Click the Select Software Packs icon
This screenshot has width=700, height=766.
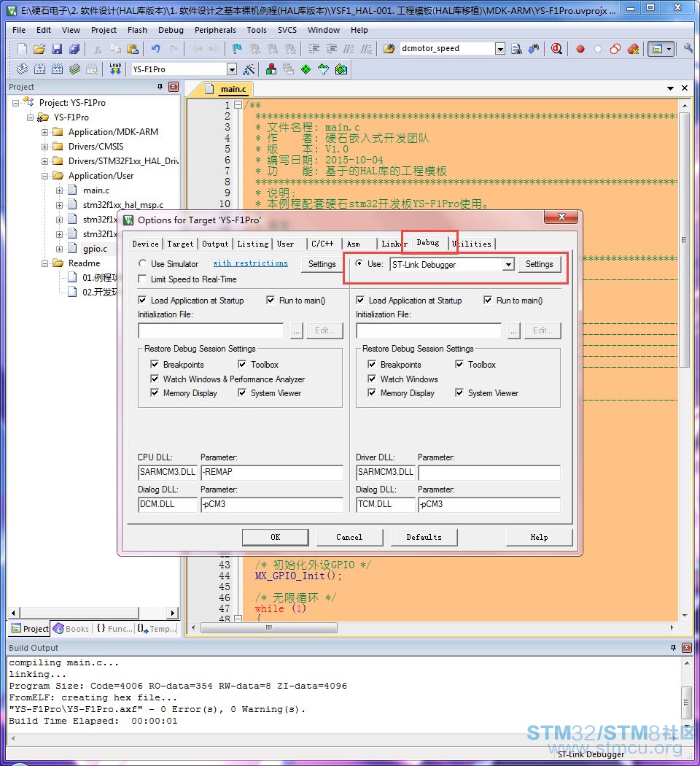click(324, 69)
